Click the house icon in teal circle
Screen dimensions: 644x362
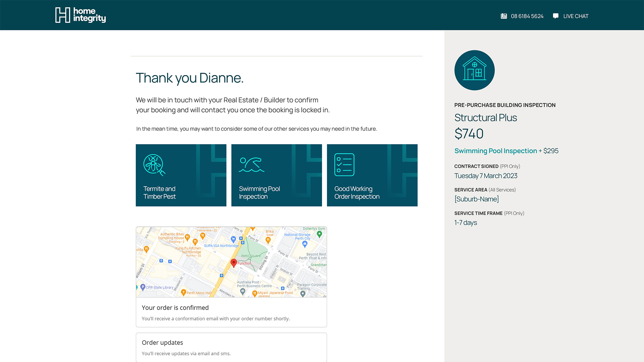click(474, 70)
